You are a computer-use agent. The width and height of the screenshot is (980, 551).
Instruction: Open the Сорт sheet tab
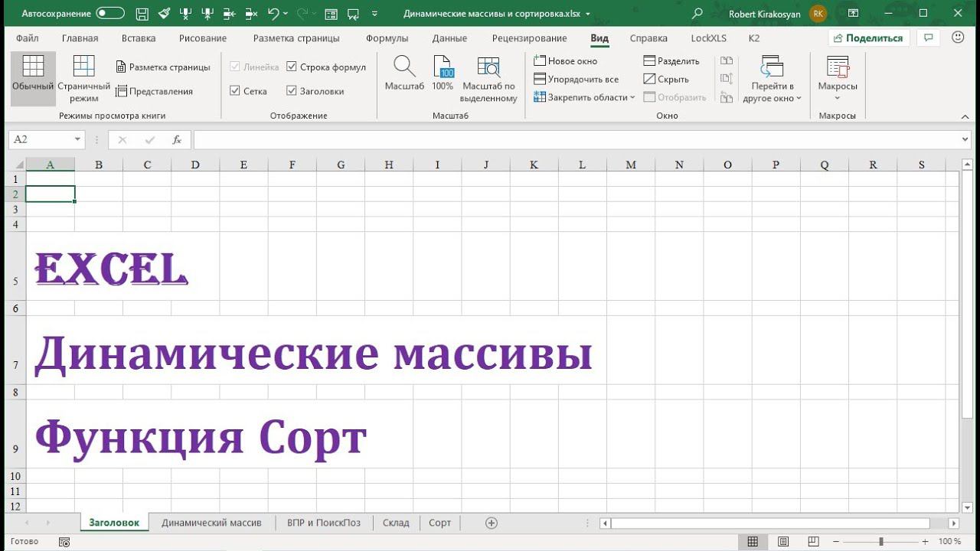point(439,523)
